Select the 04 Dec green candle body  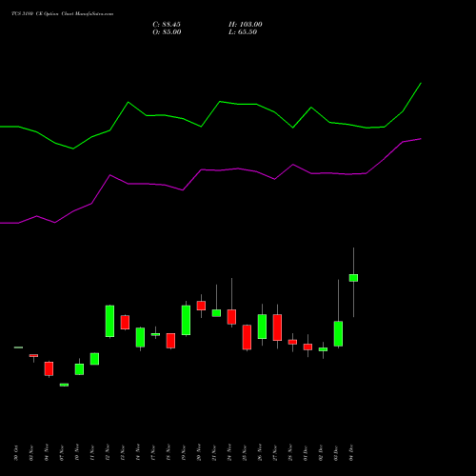coord(353,278)
